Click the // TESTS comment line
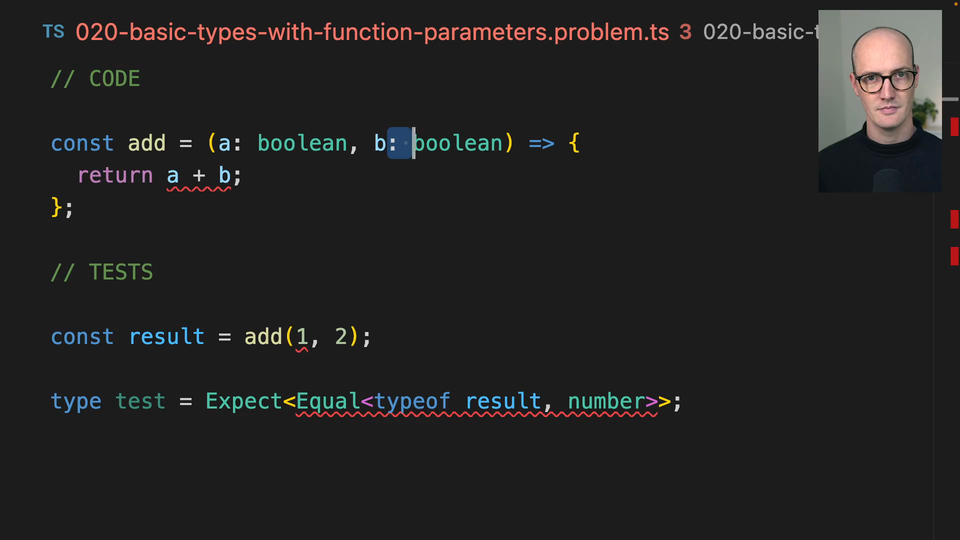 tap(102, 272)
